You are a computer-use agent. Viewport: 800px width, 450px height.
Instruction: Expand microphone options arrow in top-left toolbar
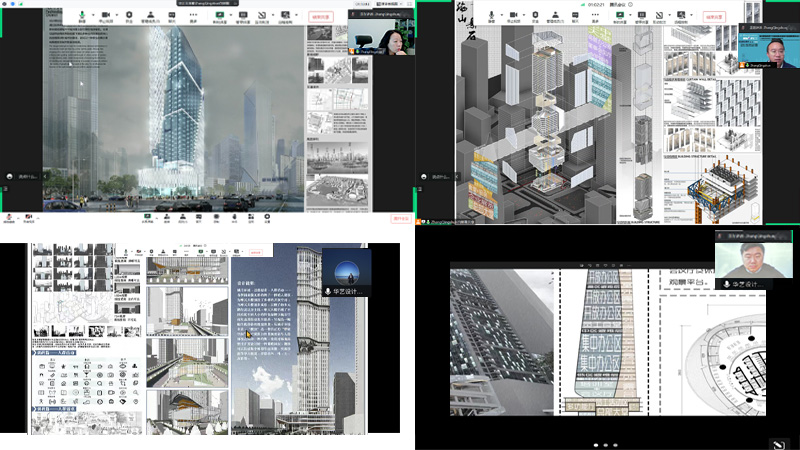pyautogui.click(x=93, y=15)
